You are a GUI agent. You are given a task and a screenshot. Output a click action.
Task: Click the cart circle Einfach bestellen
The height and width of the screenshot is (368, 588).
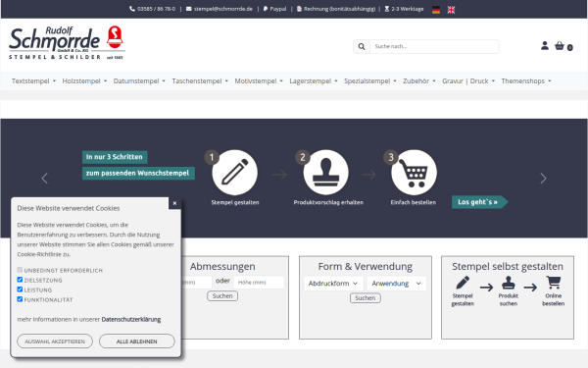[x=414, y=173]
